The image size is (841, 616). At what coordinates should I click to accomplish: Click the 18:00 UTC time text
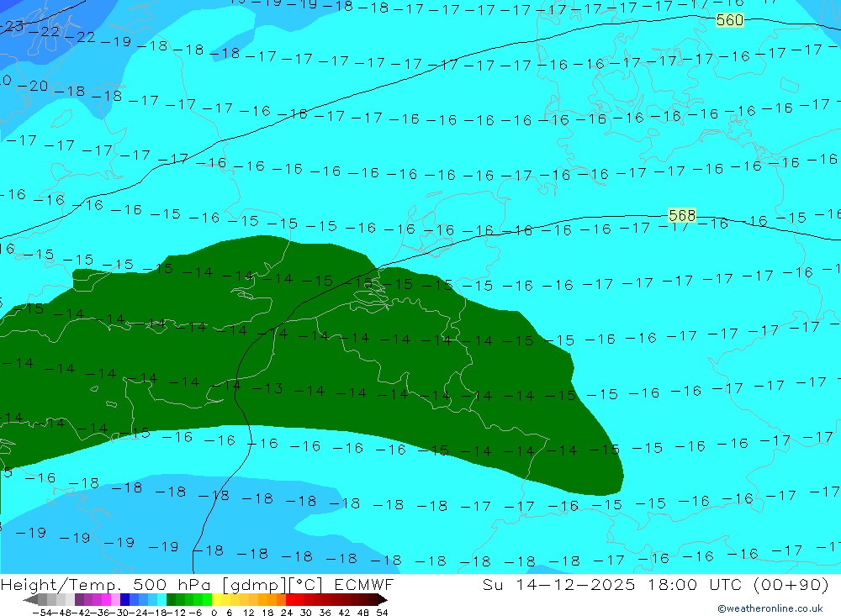coord(694,585)
